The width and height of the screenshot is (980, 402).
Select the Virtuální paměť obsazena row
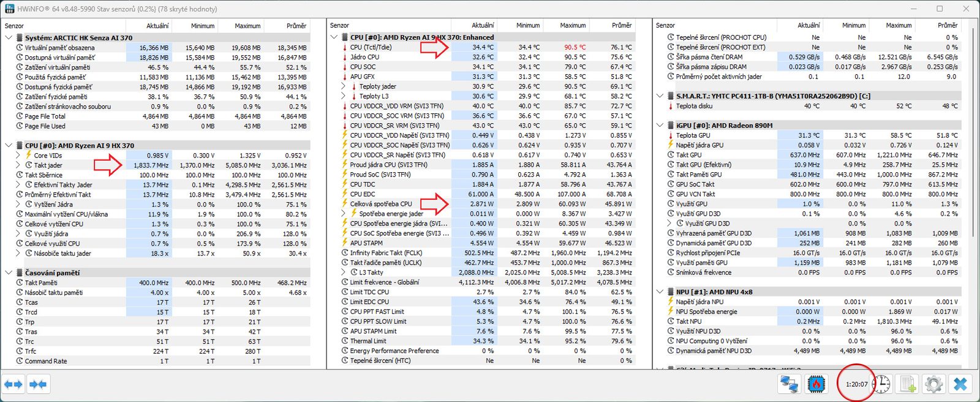156,48
